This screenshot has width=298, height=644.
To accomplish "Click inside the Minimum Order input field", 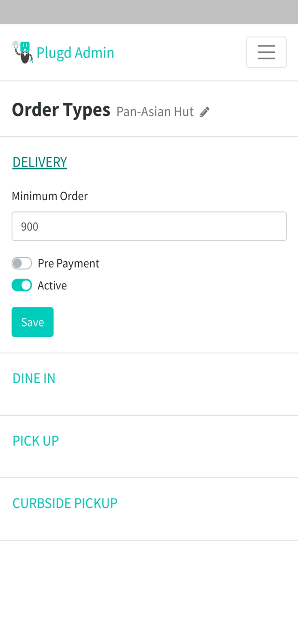I will click(x=149, y=226).
